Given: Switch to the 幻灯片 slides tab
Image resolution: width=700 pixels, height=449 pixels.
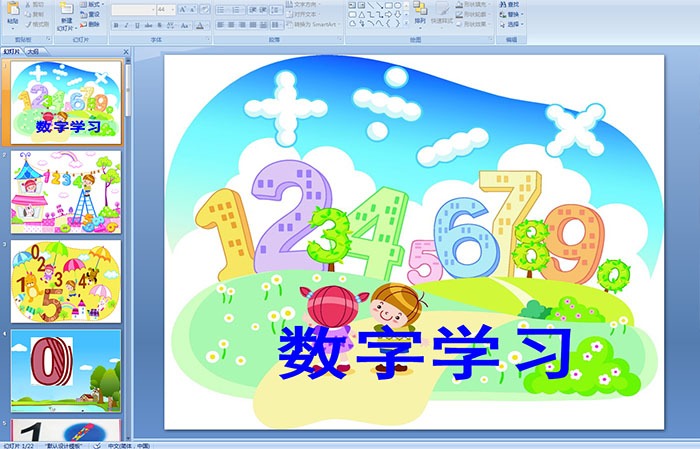Looking at the screenshot, I should (x=12, y=52).
